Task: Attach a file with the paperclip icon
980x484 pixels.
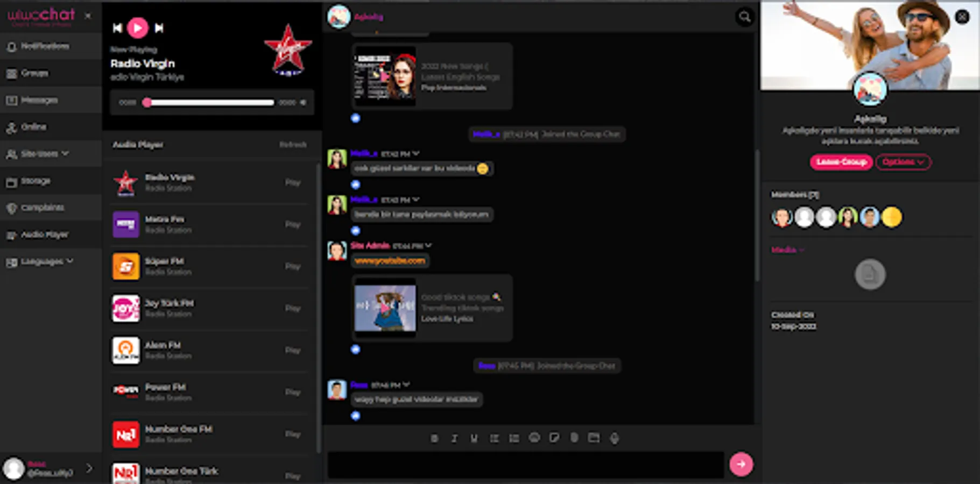Action: [574, 438]
